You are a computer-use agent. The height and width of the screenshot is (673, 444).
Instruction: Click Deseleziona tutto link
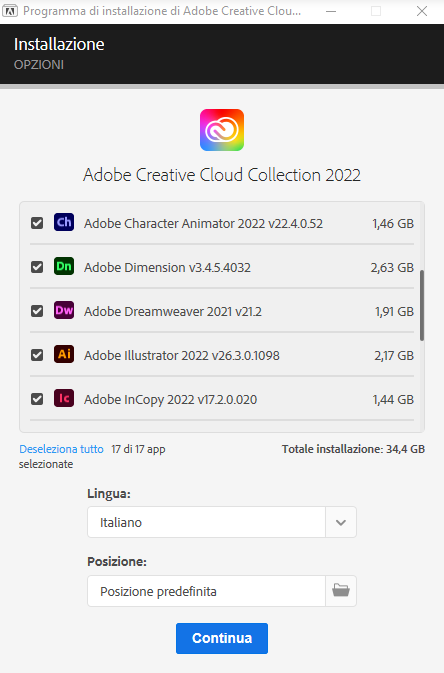(x=61, y=449)
